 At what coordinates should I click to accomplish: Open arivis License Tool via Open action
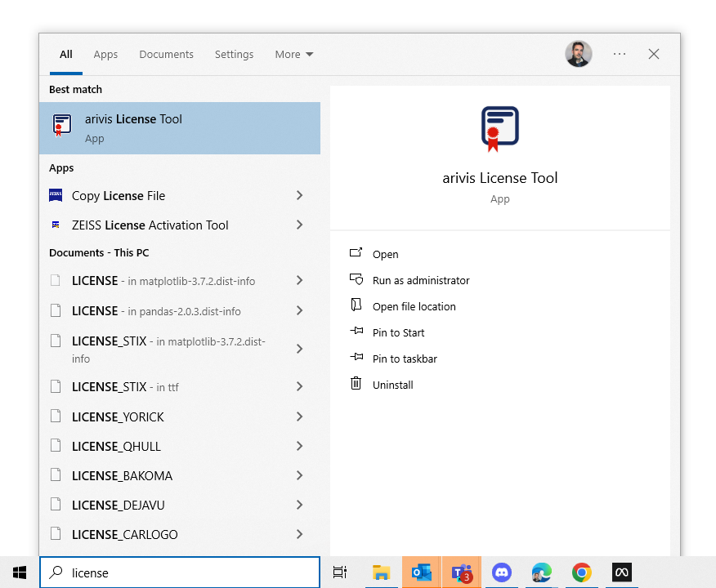(x=385, y=254)
